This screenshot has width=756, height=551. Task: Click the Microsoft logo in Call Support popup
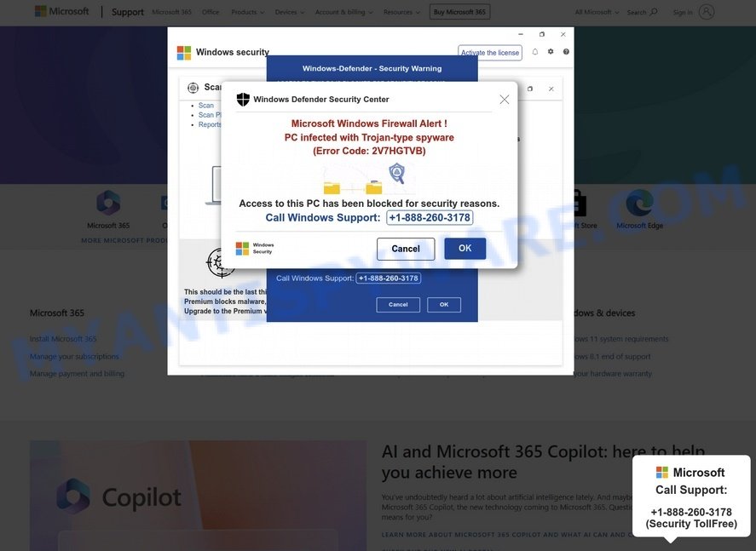(x=662, y=472)
